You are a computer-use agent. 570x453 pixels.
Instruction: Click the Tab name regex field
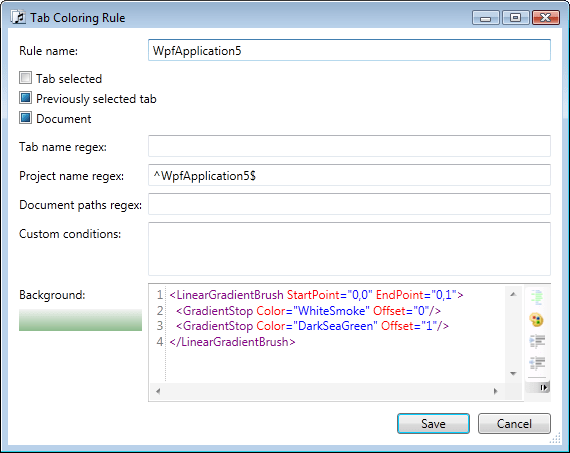tap(349, 146)
